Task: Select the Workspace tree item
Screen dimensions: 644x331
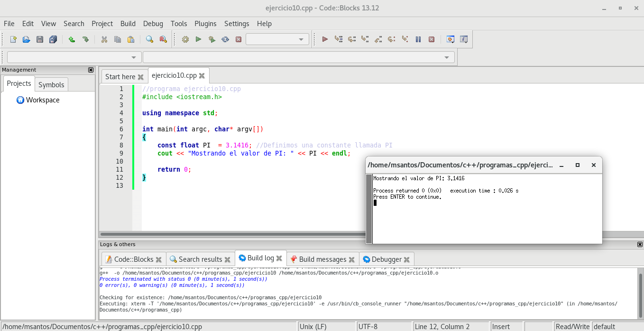Action: click(x=43, y=100)
